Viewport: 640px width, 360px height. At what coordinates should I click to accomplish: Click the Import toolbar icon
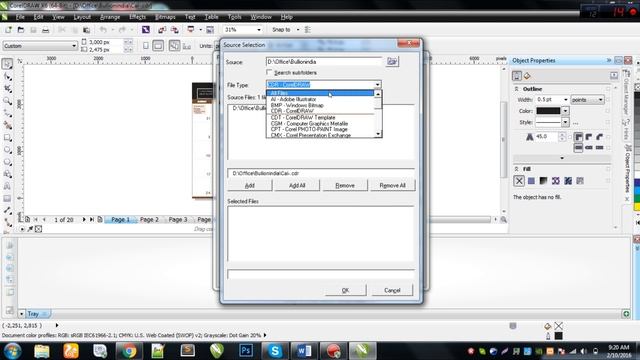click(x=162, y=30)
